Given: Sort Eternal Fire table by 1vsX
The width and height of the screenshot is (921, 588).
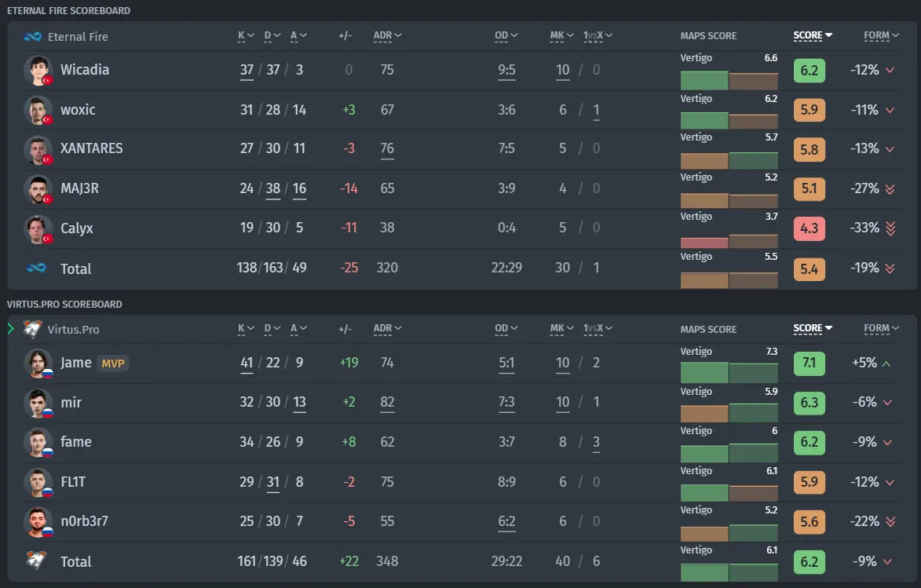Looking at the screenshot, I should tap(598, 36).
